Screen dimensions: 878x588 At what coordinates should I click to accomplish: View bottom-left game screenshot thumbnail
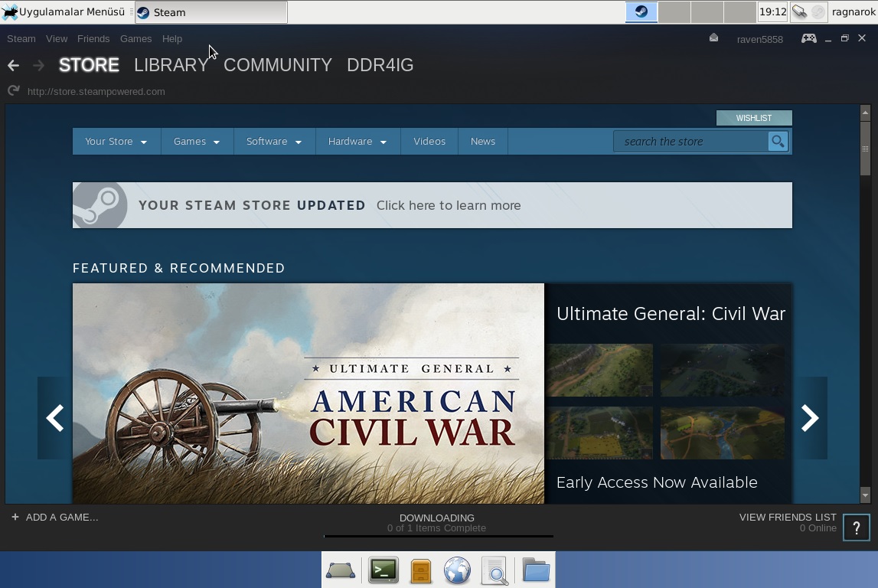[600, 433]
